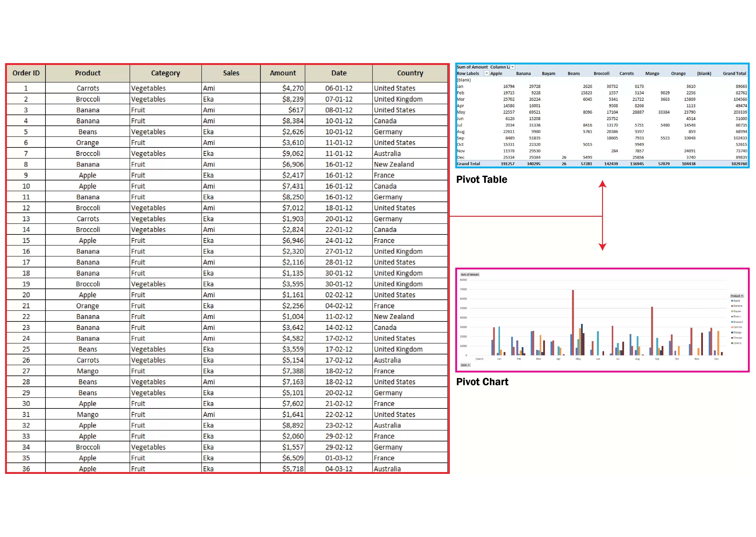756x537 pixels.
Task: Select the Apple legend color swatch
Action: (732, 301)
